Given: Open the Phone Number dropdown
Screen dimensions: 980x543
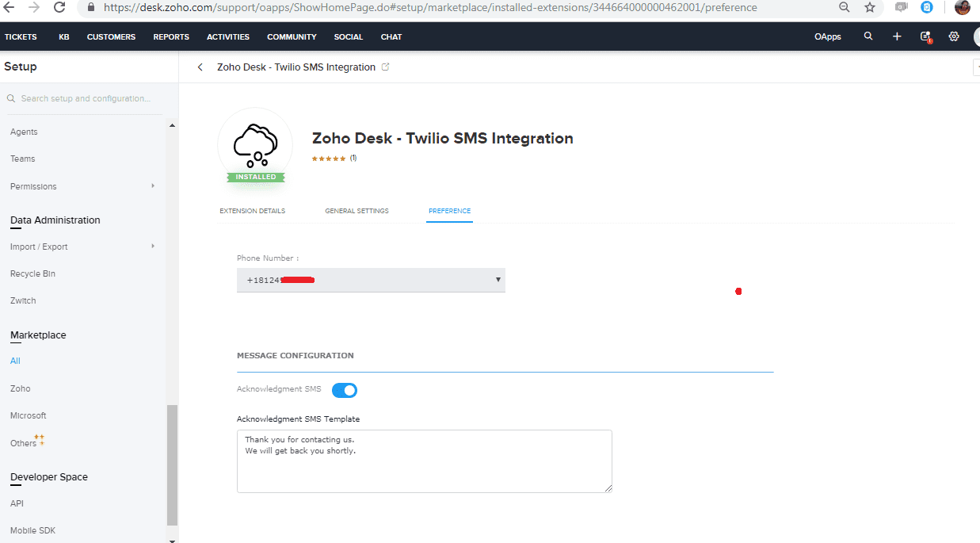Looking at the screenshot, I should click(371, 280).
